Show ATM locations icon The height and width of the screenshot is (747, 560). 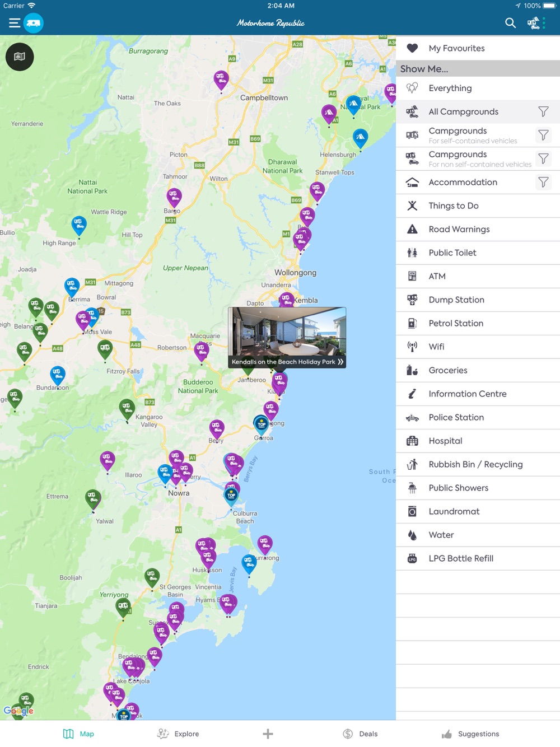coord(412,276)
